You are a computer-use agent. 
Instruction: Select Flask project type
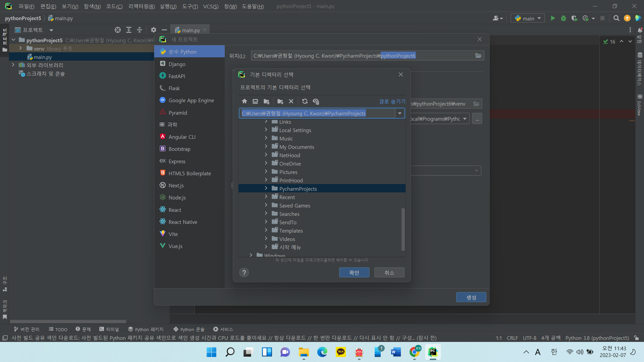pyautogui.click(x=190, y=88)
